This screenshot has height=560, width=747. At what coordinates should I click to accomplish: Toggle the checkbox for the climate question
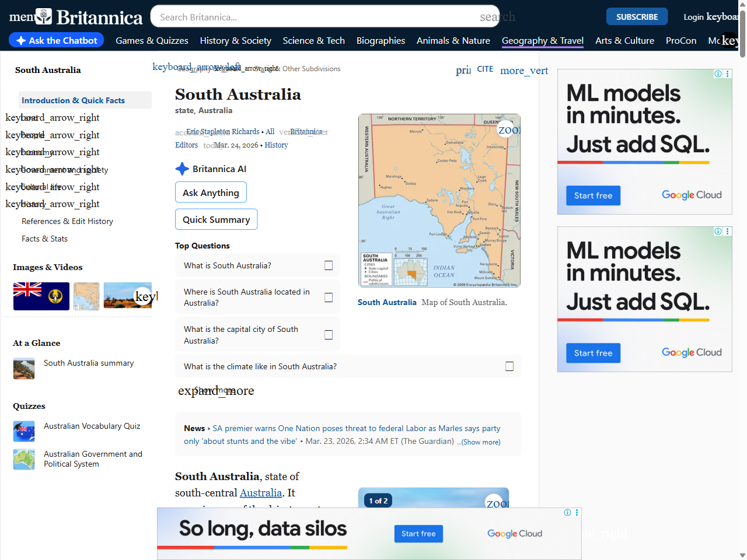click(509, 366)
